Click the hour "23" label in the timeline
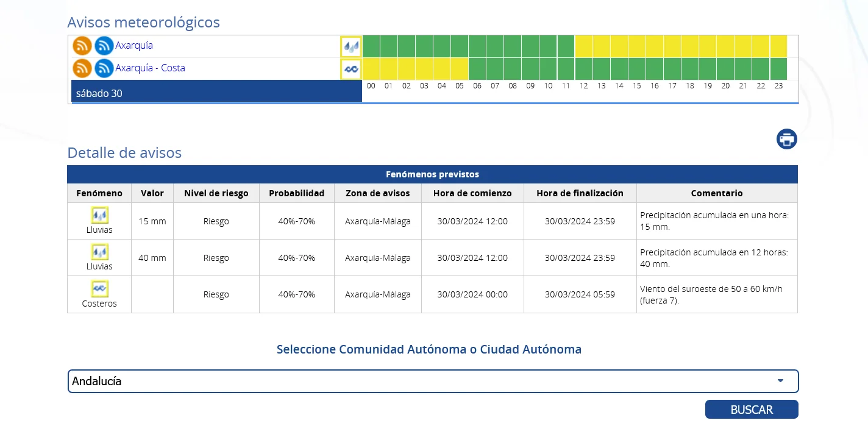Viewport: 868px width, 423px height. tap(778, 86)
